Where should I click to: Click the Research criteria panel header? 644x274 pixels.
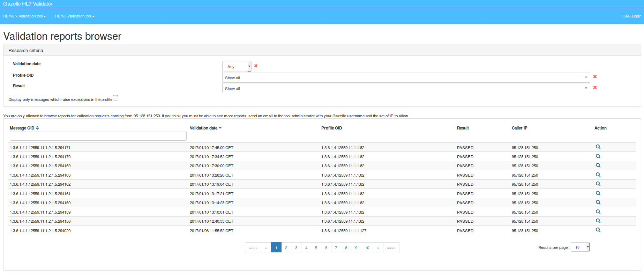tap(322, 50)
